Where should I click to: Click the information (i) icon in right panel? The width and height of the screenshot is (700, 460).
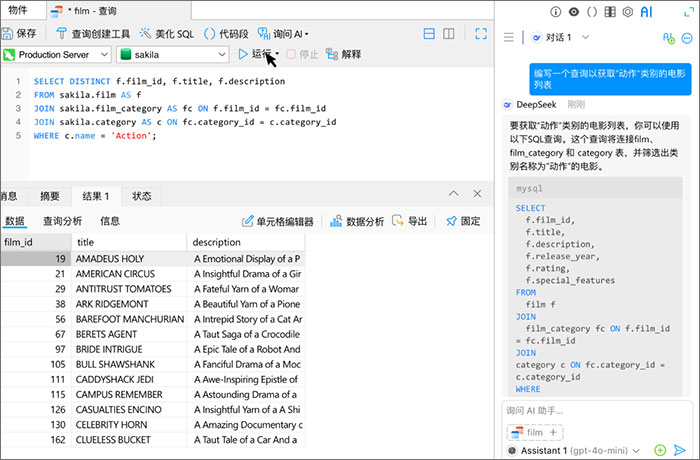(555, 12)
